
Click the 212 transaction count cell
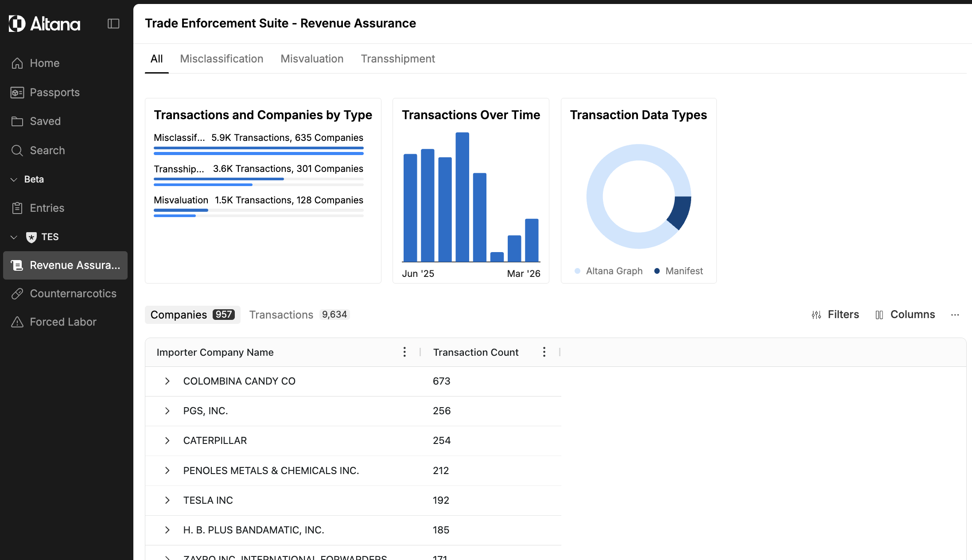[x=441, y=471]
